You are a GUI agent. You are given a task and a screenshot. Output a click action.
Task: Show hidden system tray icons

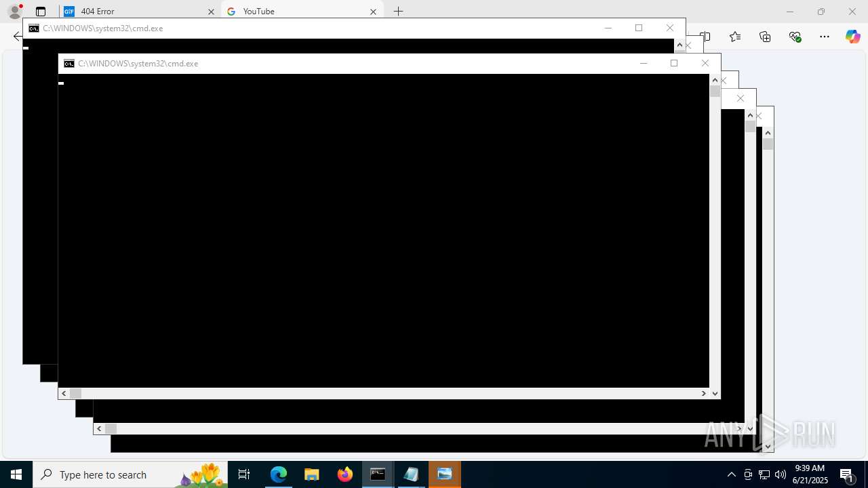coord(732,474)
